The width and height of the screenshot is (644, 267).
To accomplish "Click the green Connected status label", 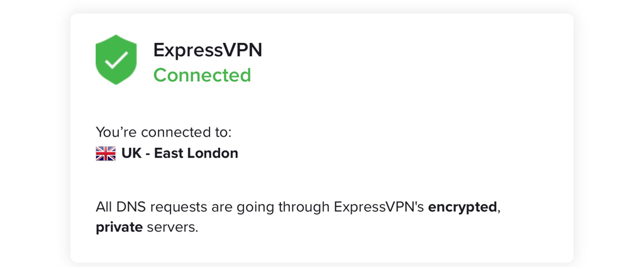I will [202, 76].
